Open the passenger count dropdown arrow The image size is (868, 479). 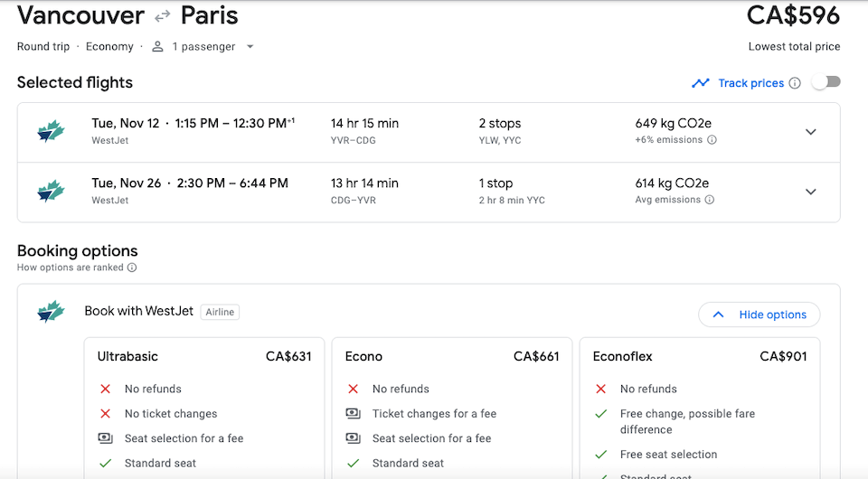point(250,46)
